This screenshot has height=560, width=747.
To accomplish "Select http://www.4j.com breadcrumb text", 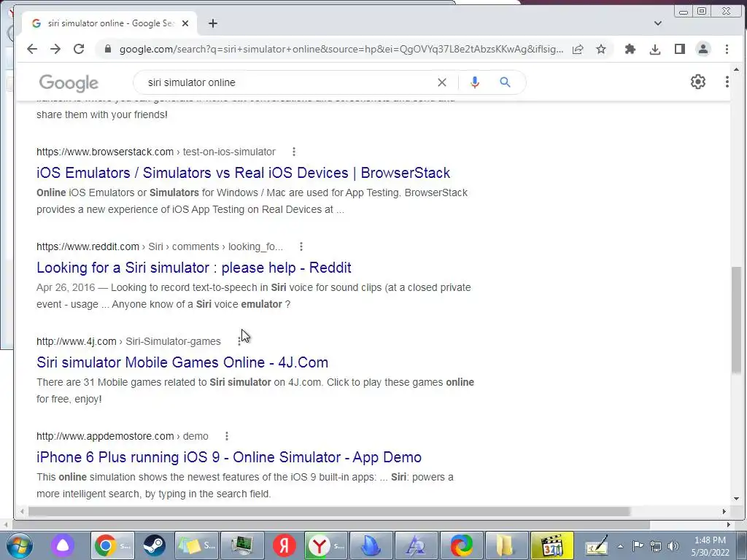I will (x=76, y=341).
